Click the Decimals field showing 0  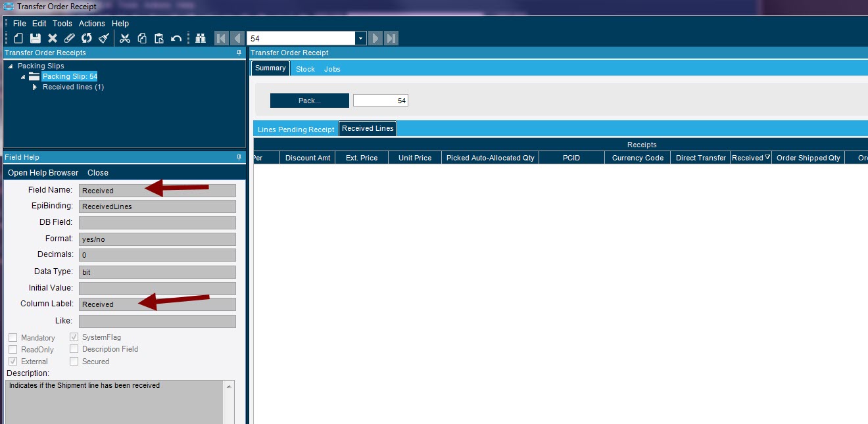pos(157,255)
